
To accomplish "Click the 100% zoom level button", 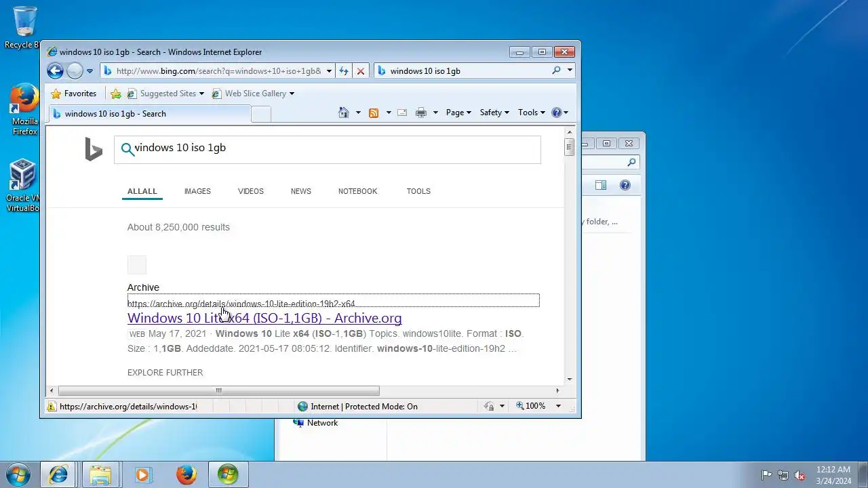I will [531, 406].
